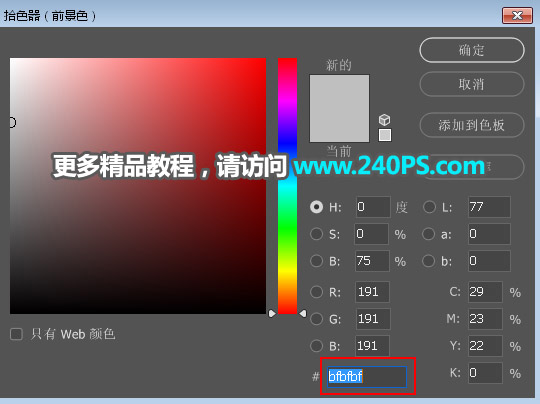Select the S saturation radio button
The height and width of the screenshot is (404, 540).
(x=316, y=234)
